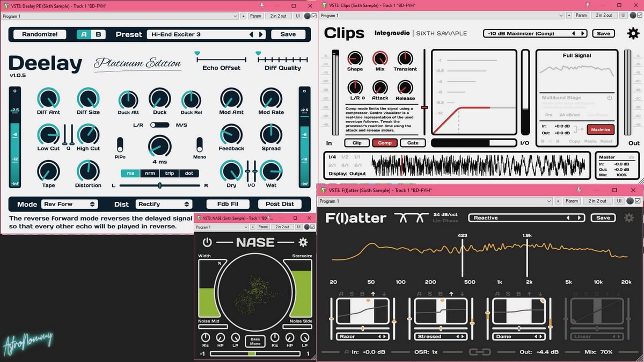Click the Clips Maximize button

601,129
